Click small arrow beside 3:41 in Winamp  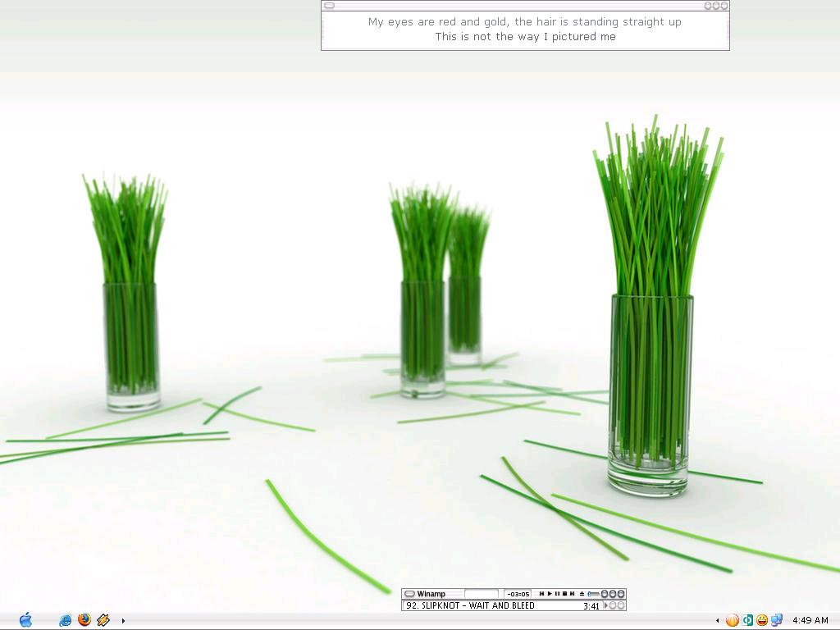(x=606, y=605)
